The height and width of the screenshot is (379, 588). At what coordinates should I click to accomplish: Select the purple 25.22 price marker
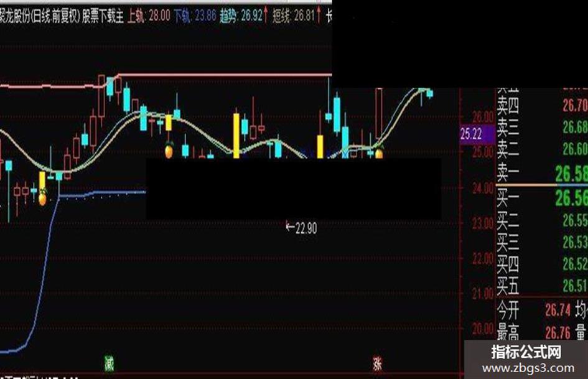pyautogui.click(x=477, y=134)
